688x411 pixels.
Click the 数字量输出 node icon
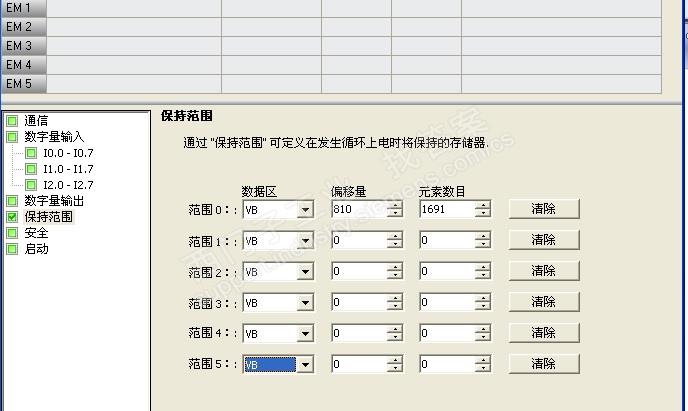12,200
